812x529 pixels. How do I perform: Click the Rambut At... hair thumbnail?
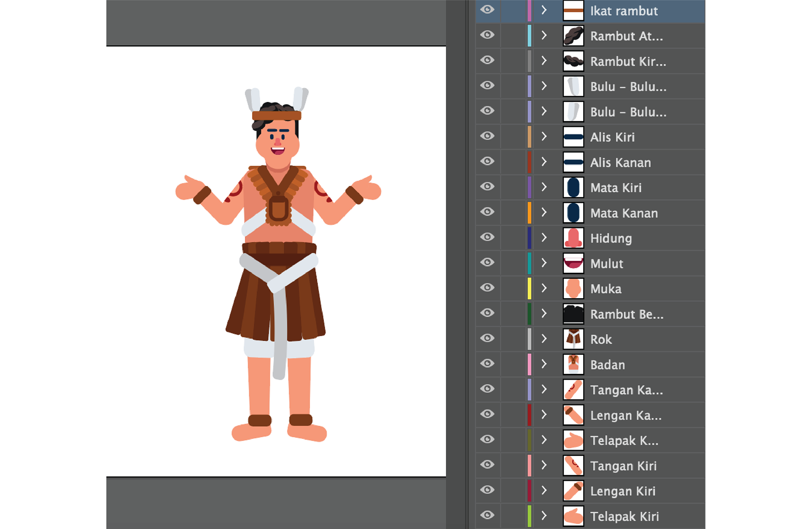click(573, 36)
